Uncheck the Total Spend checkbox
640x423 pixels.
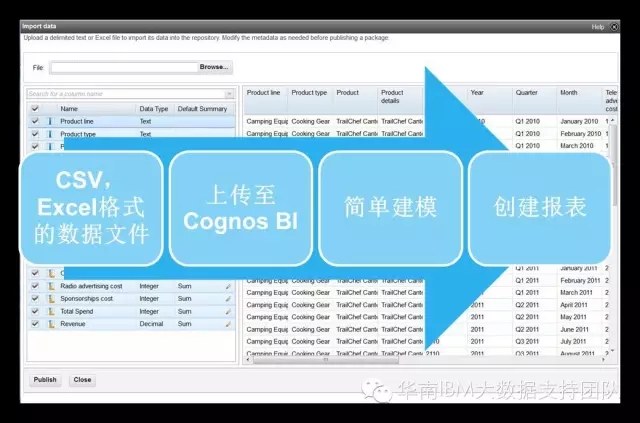click(35, 312)
